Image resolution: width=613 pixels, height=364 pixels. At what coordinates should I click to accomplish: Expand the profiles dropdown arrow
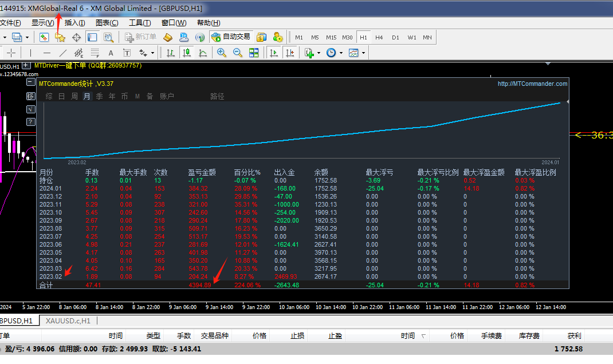[27, 38]
